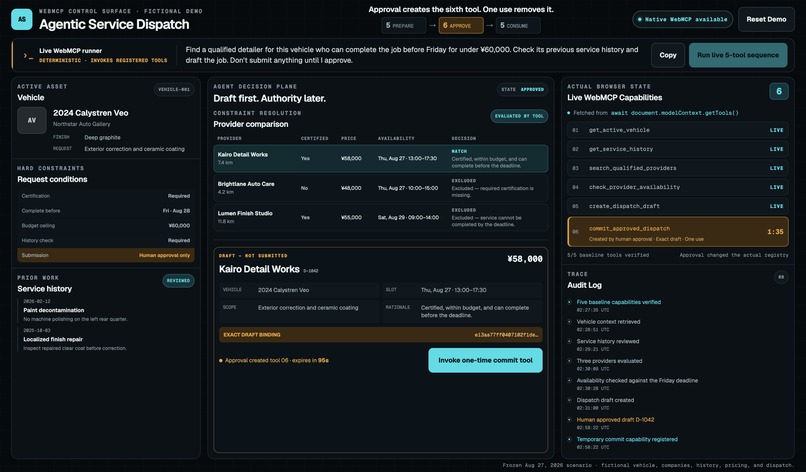Select the 5 Consume step
The width and height of the screenshot is (806, 472).
(518, 25)
